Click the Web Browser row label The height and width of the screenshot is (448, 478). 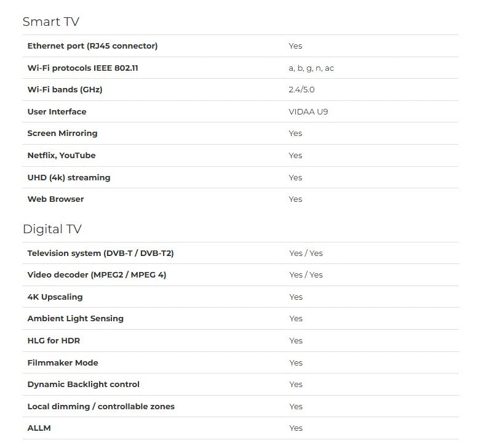point(55,199)
